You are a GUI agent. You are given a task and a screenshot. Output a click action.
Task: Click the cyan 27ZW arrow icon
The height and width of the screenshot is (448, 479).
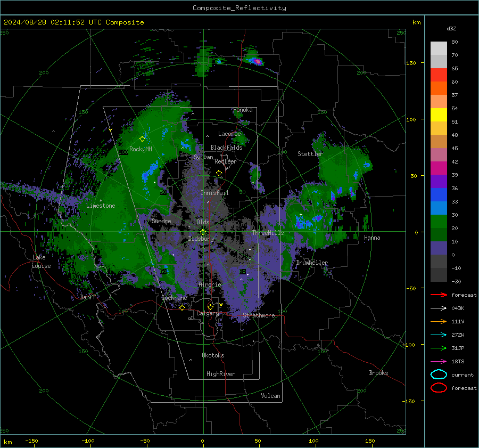tap(439, 335)
